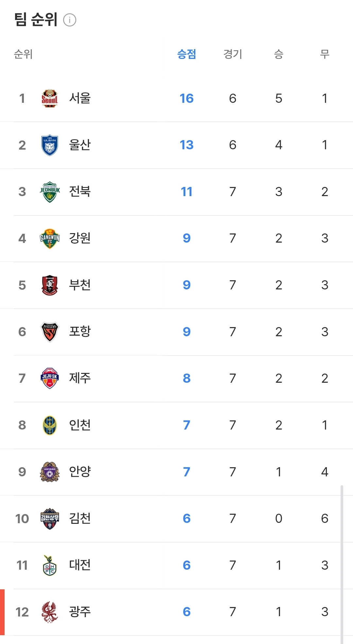Click the Incheon team crest
353x644 pixels.
click(50, 425)
